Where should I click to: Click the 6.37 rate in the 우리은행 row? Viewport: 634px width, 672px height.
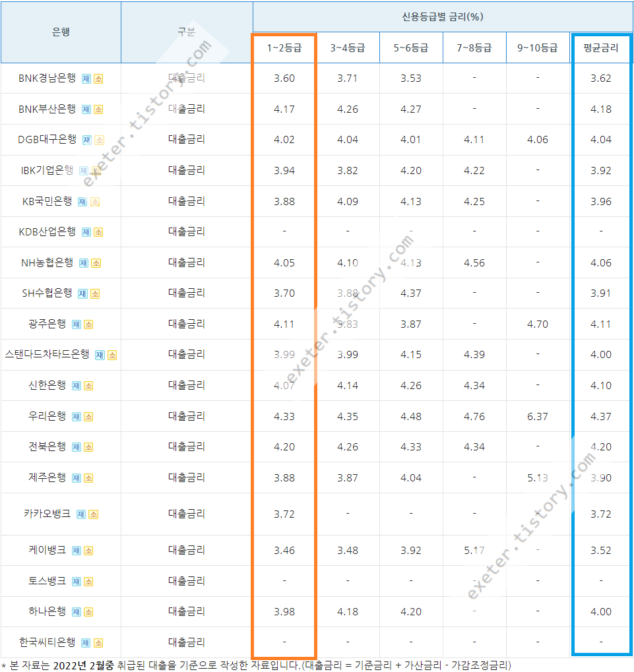(x=538, y=417)
